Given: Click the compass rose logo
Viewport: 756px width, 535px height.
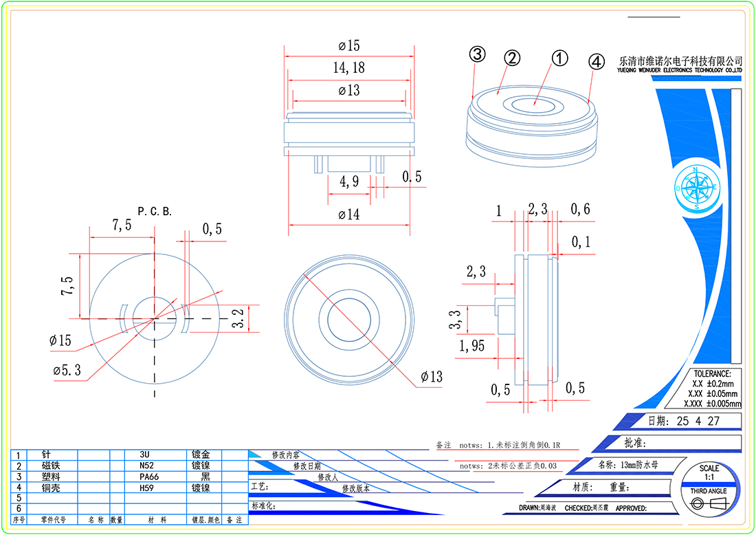Looking at the screenshot, I should click(x=696, y=187).
